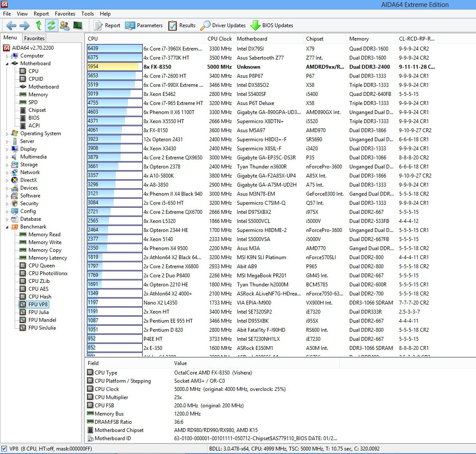Collapse the Motherboard tree node

7,63
